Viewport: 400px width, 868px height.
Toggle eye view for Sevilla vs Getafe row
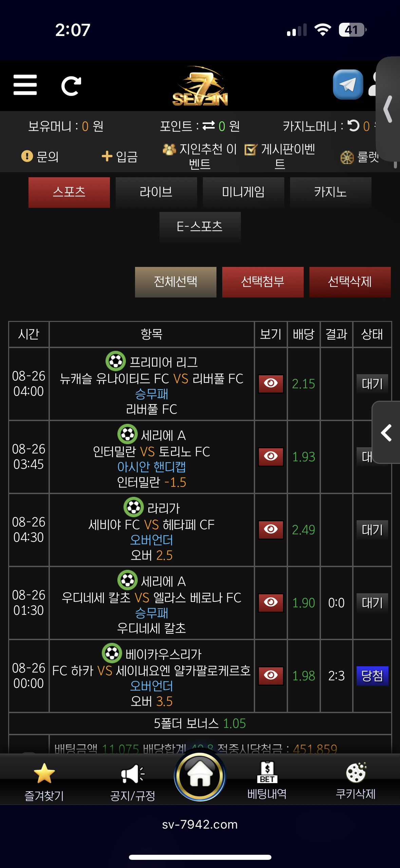271,530
